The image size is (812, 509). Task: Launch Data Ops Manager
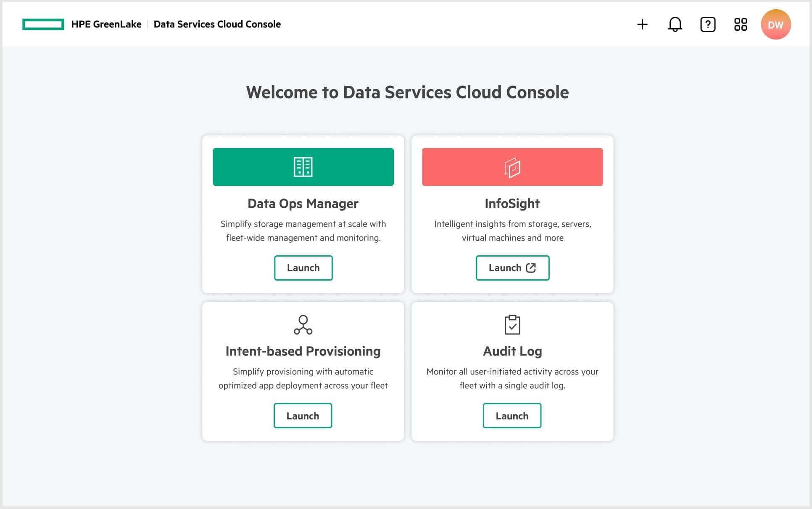tap(303, 268)
